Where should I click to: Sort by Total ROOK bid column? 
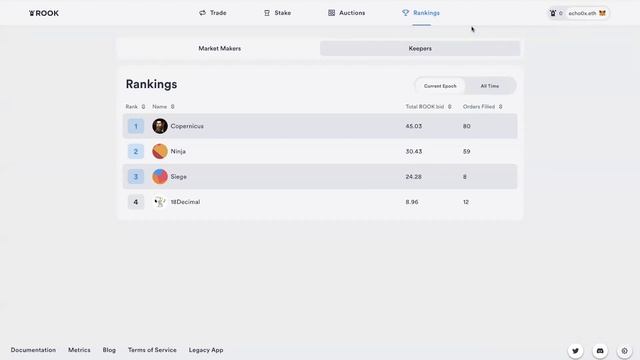(428, 107)
